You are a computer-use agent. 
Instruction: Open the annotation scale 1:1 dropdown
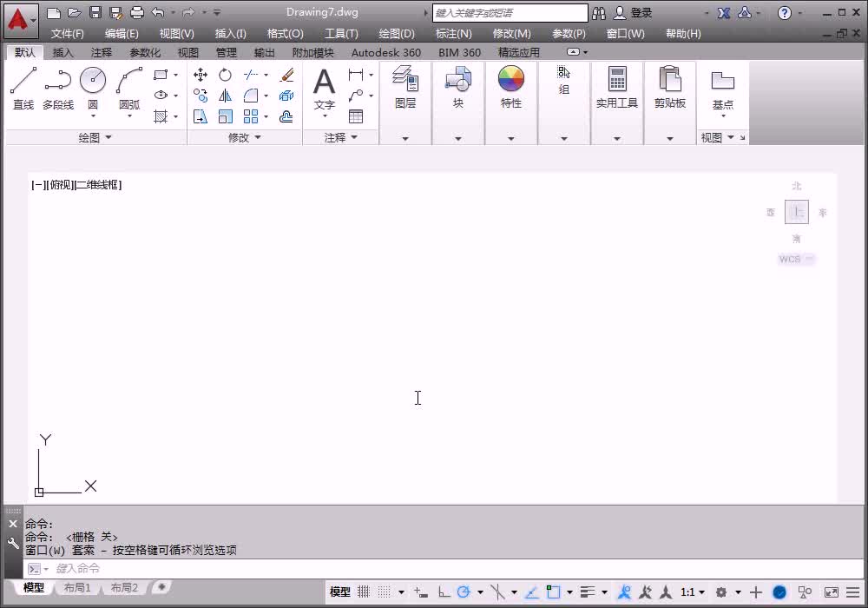coord(693,592)
